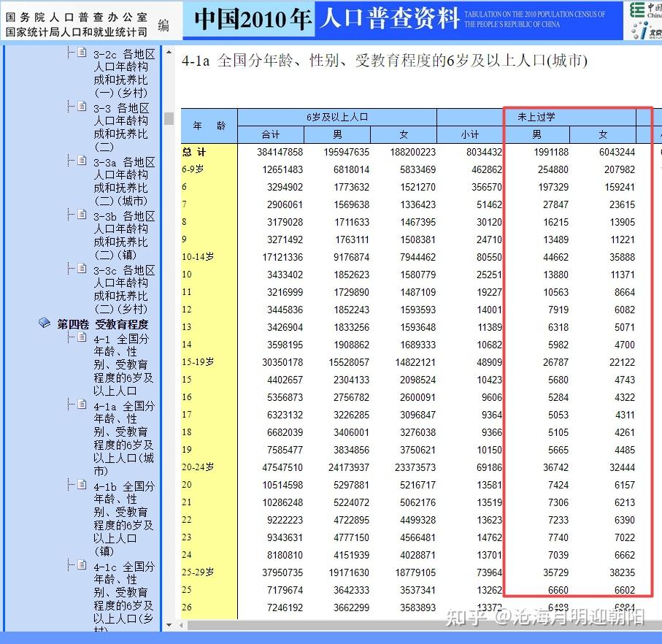Click cell 12651483 in 6-9岁 row
Screen dimensions: 662x644
[x=282, y=170]
